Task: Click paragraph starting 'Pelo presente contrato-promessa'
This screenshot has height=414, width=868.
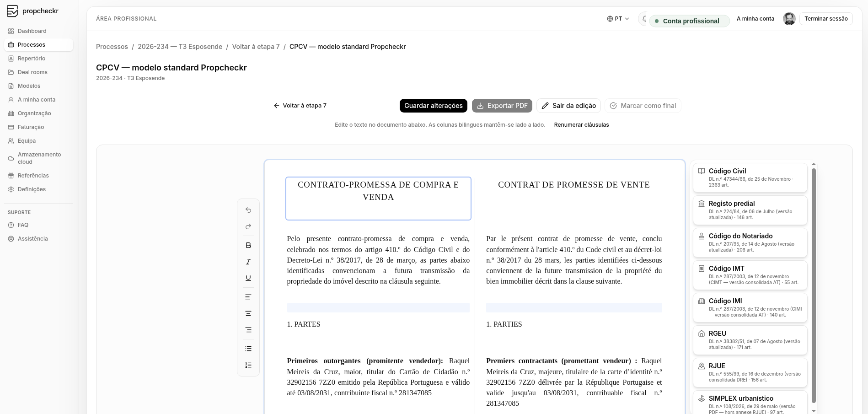Action: pyautogui.click(x=378, y=260)
